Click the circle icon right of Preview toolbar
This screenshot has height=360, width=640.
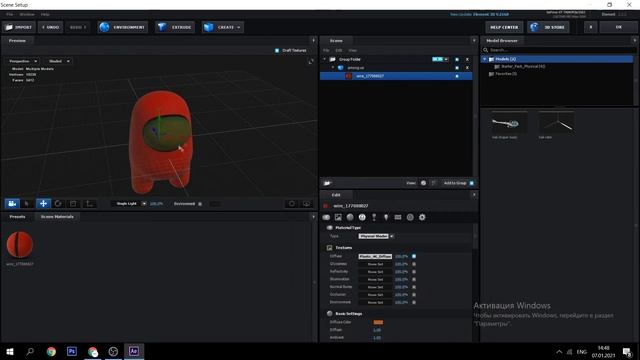292,203
